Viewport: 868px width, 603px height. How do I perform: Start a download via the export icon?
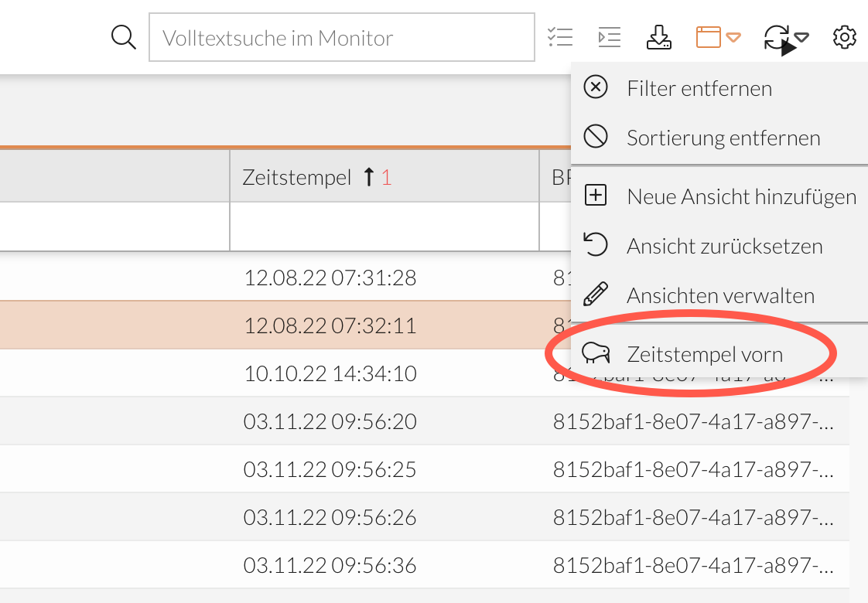(x=658, y=36)
